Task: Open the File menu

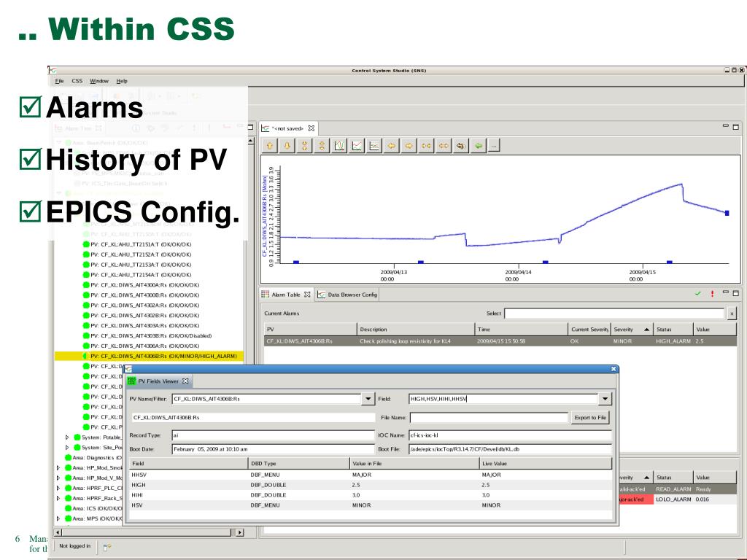Action: [60, 81]
